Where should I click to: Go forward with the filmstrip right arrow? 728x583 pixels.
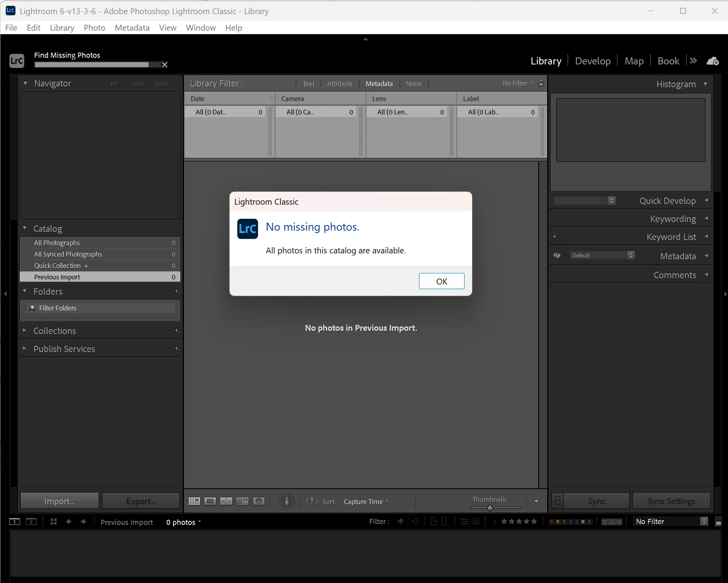(83, 522)
